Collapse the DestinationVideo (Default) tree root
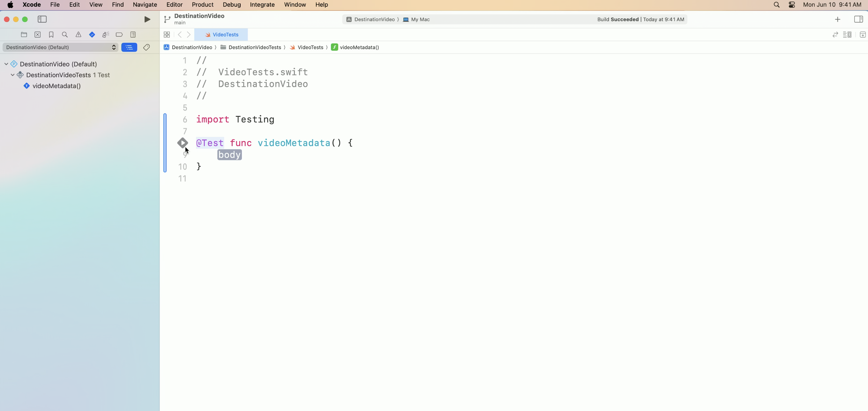This screenshot has height=411, width=868. coord(6,64)
